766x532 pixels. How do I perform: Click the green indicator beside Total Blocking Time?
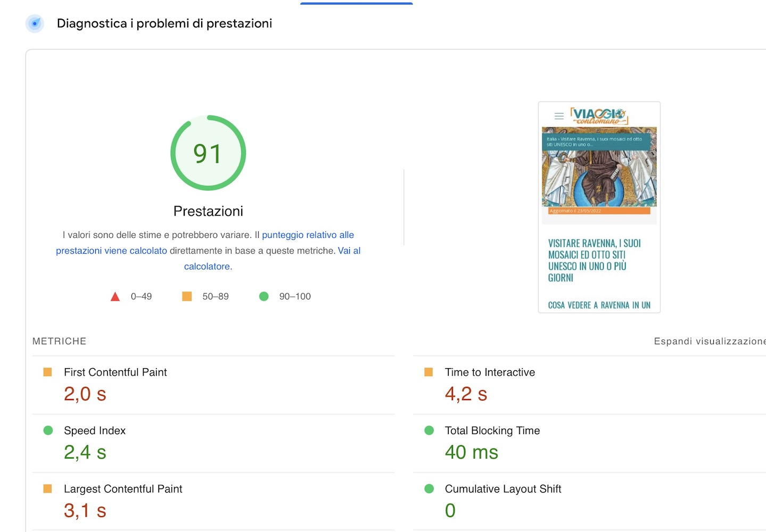click(x=429, y=430)
